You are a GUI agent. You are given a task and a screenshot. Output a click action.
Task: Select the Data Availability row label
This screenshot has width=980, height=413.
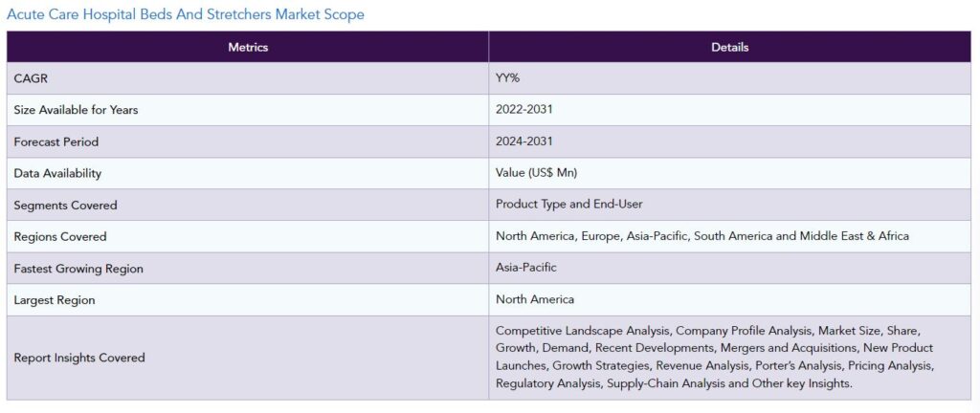coord(57,173)
